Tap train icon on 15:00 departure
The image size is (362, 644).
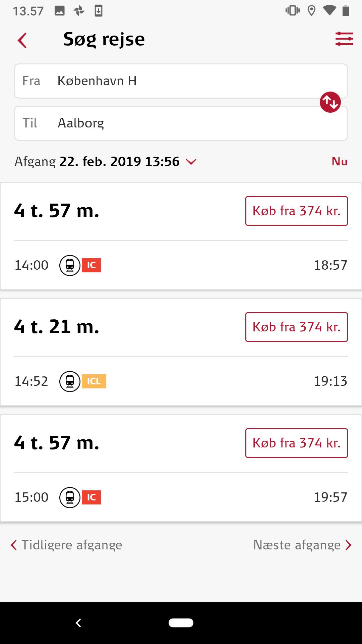click(70, 497)
